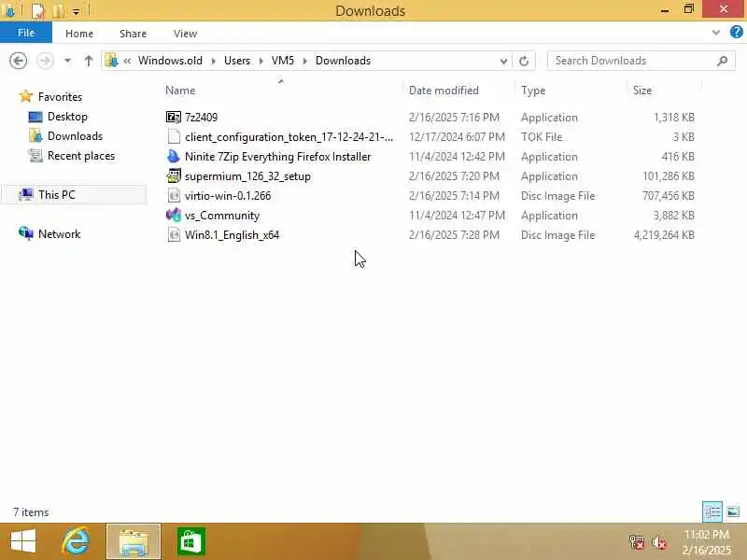Select the vs_Community file name
Viewport: 747px width, 560px height.
(x=222, y=216)
